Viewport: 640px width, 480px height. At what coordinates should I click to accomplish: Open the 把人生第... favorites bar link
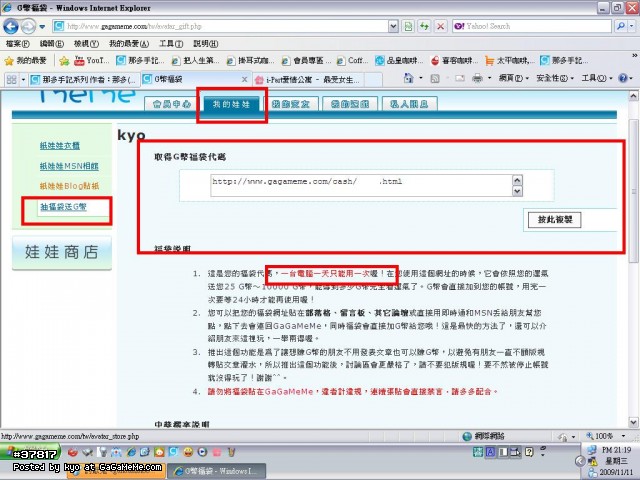coord(195,61)
